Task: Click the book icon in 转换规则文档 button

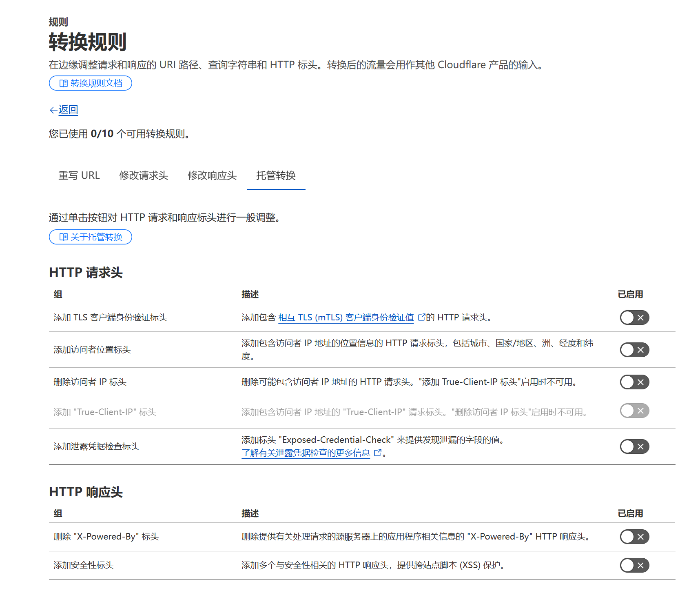Action: click(64, 83)
